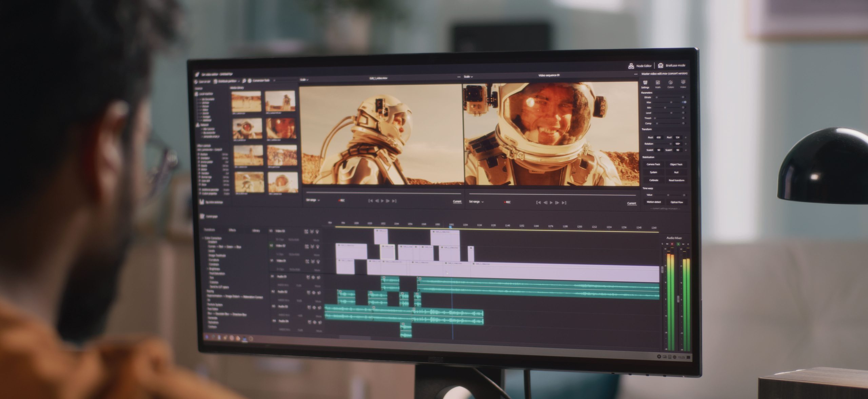Open the Math tab in the properties panel

(x=658, y=84)
